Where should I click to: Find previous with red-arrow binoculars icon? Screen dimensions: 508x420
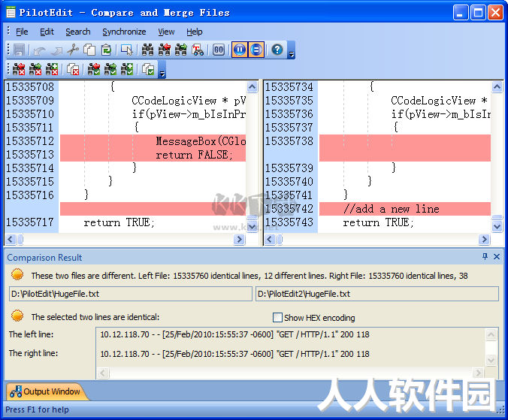165,50
